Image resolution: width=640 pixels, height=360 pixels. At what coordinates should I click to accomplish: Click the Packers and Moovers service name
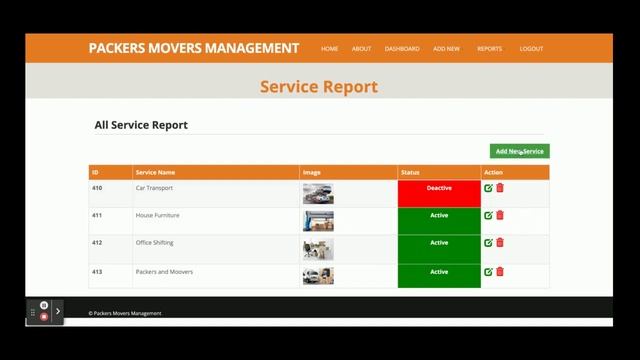(164, 272)
